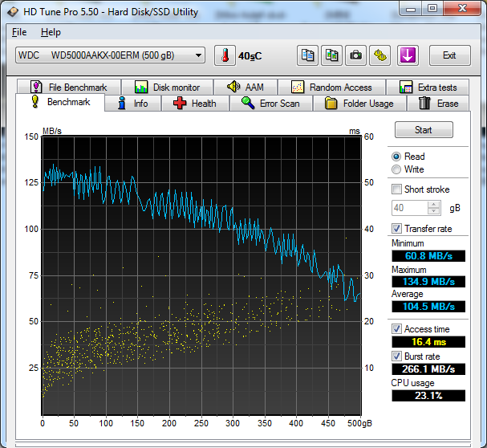The image size is (487, 448).
Task: Open the options wrench icon
Action: click(x=379, y=55)
